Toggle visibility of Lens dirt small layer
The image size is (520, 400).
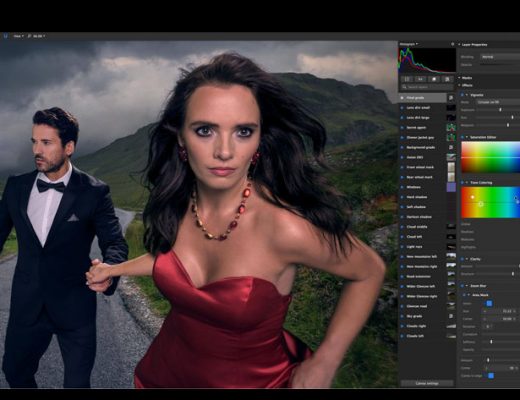click(402, 108)
